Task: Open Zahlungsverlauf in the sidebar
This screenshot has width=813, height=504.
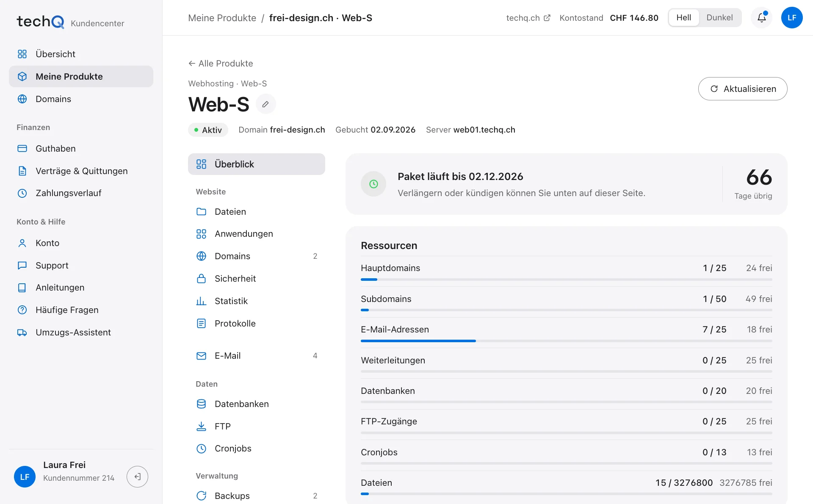Action: [81, 193]
